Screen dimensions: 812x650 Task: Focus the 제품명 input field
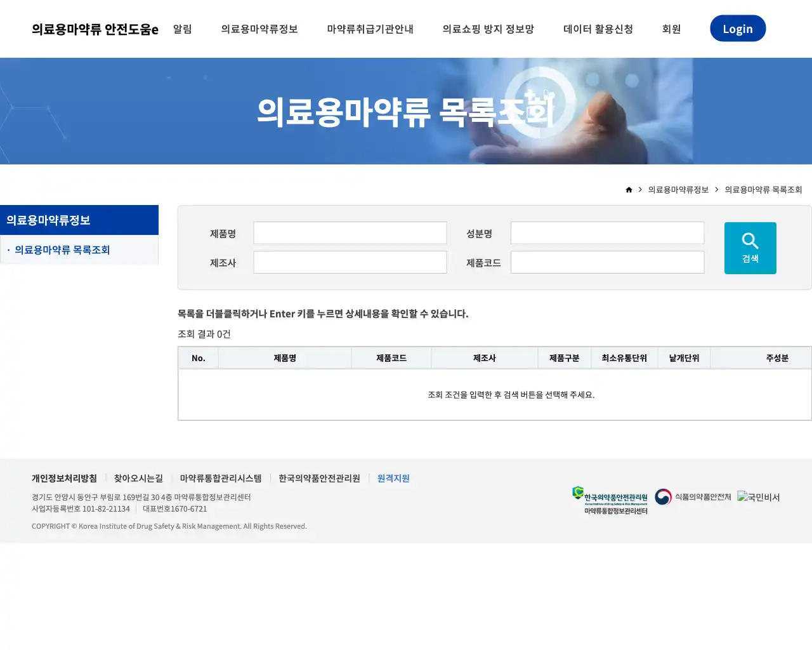click(x=350, y=233)
